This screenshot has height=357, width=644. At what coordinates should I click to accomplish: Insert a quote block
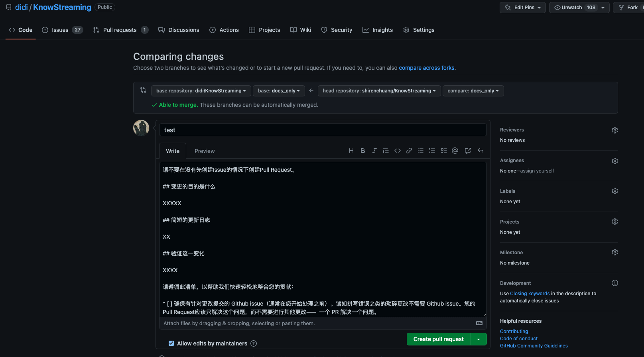pyautogui.click(x=386, y=151)
